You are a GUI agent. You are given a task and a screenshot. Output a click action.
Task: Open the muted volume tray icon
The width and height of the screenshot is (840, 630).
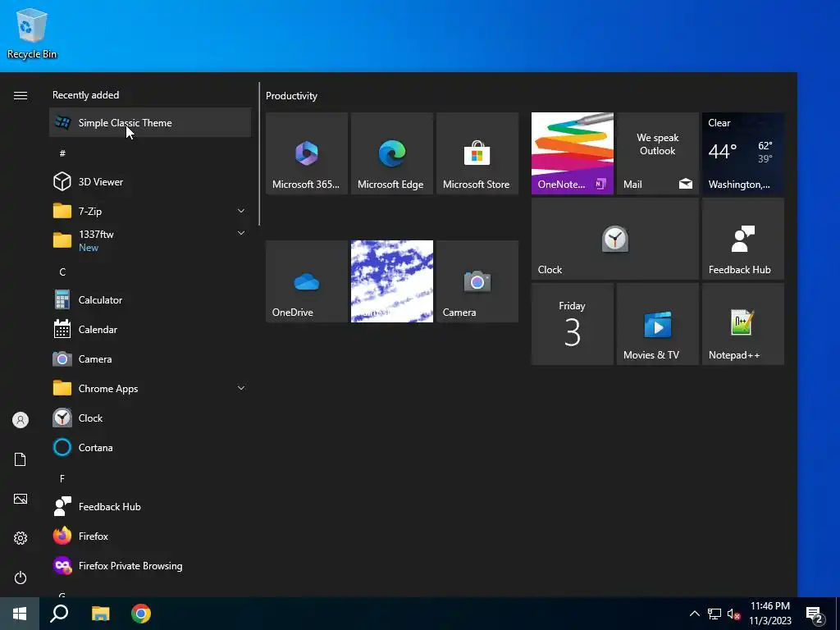(734, 614)
